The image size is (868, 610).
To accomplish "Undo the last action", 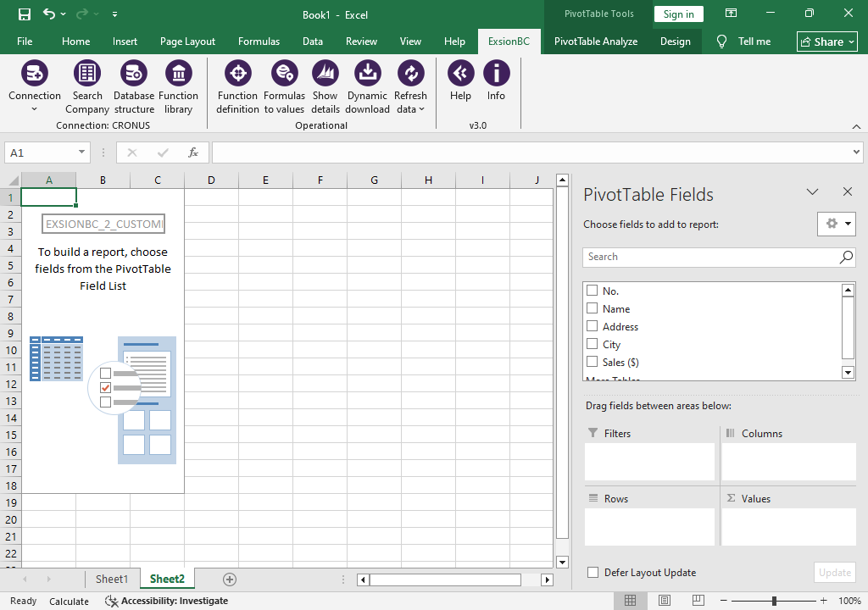I will tap(49, 14).
